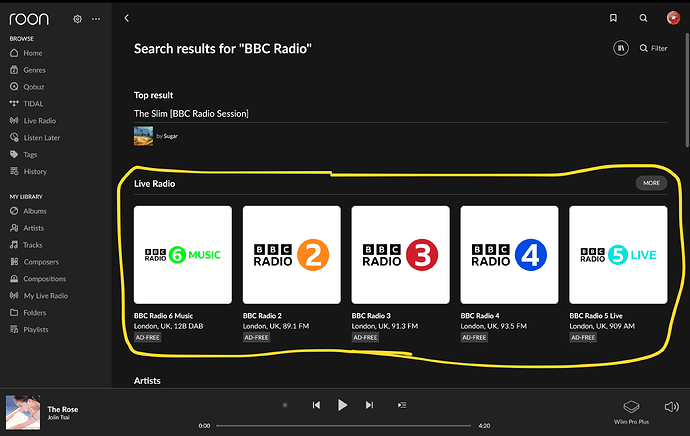690x436 pixels.
Task: Click MORE button in Live Radio section
Action: 651,183
